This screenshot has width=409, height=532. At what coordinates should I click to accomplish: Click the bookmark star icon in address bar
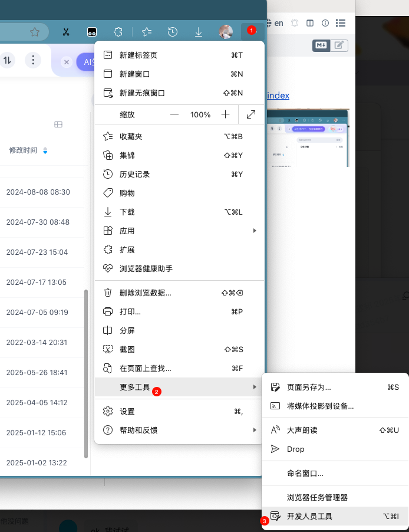[x=35, y=32]
